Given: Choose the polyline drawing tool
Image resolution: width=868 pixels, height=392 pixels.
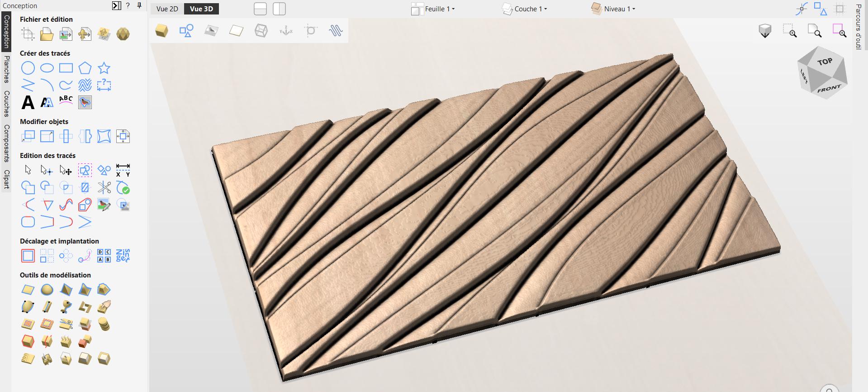Looking at the screenshot, I should [x=28, y=85].
